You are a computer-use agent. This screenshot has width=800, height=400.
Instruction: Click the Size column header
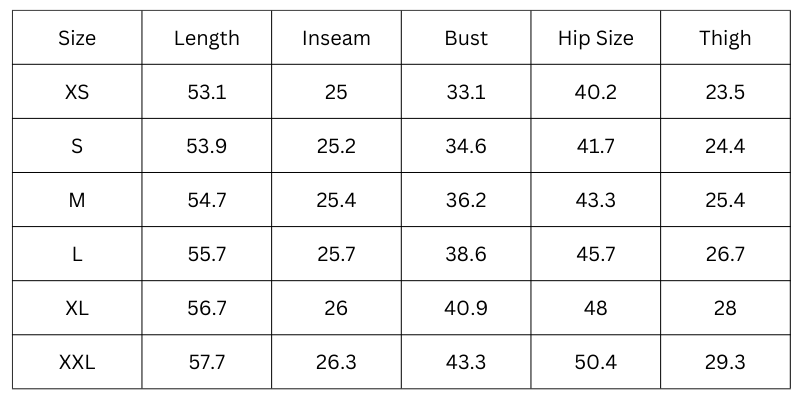pos(77,39)
